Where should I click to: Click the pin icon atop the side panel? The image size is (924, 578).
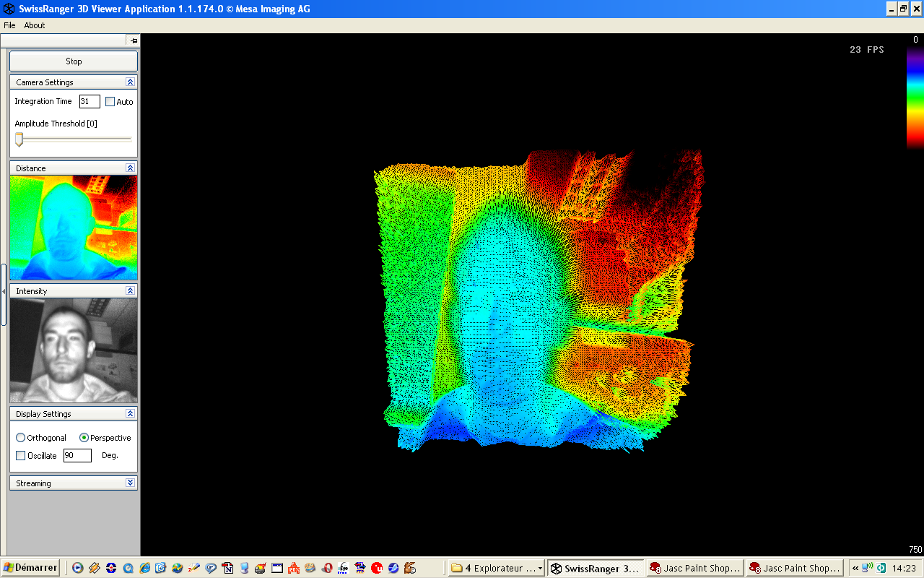134,41
